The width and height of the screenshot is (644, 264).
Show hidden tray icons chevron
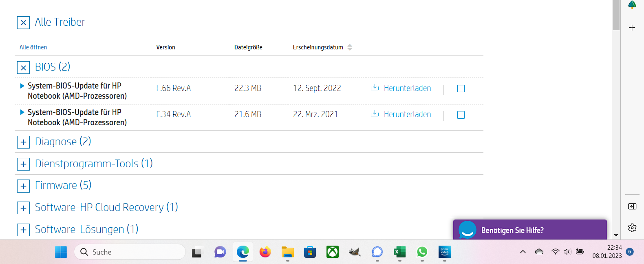point(523,252)
